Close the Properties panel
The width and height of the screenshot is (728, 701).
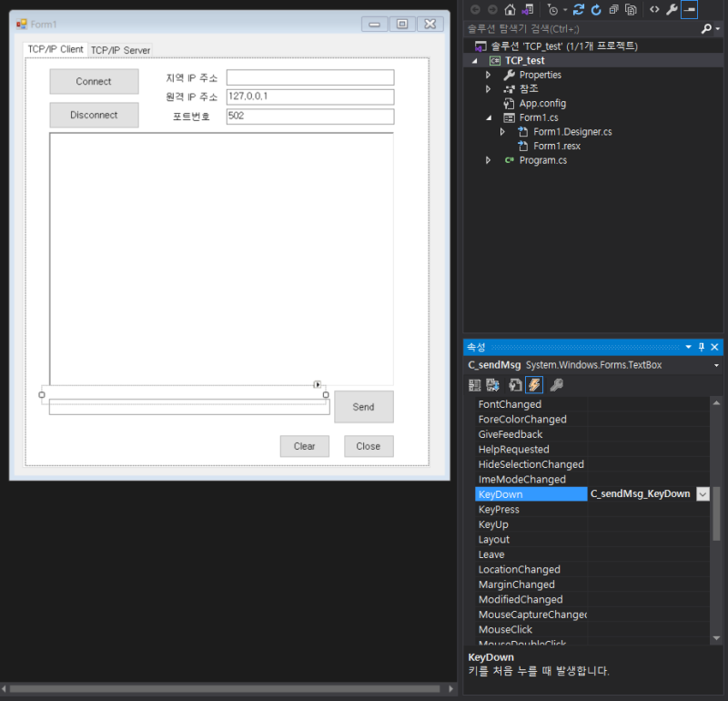coord(715,347)
